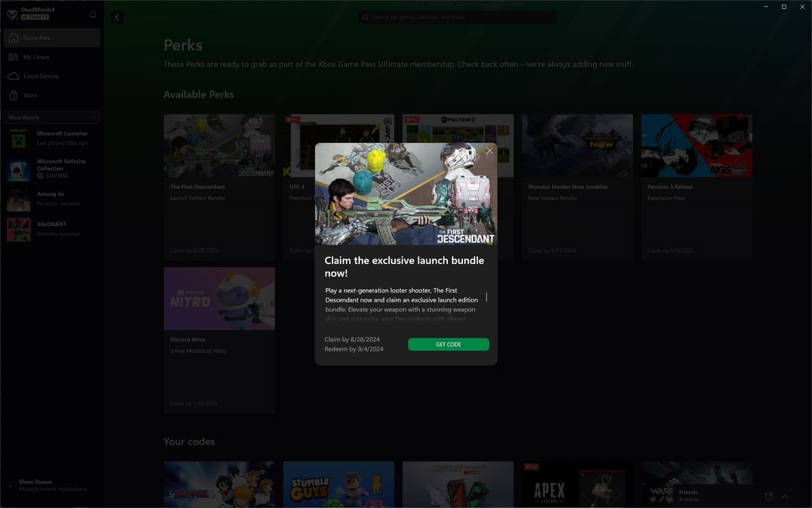Select Minecraft Launcher in the sidebar
812x508 pixels.
point(52,139)
